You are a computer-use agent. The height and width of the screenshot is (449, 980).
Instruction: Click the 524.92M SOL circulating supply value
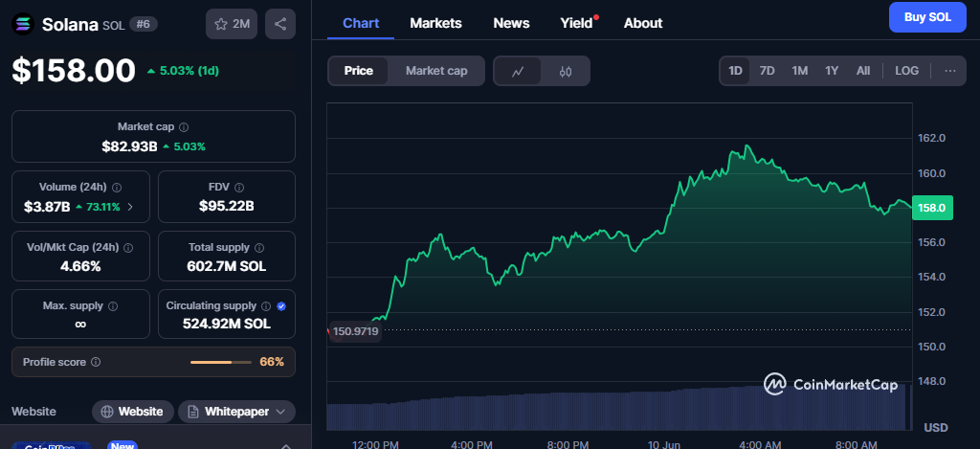pos(226,324)
